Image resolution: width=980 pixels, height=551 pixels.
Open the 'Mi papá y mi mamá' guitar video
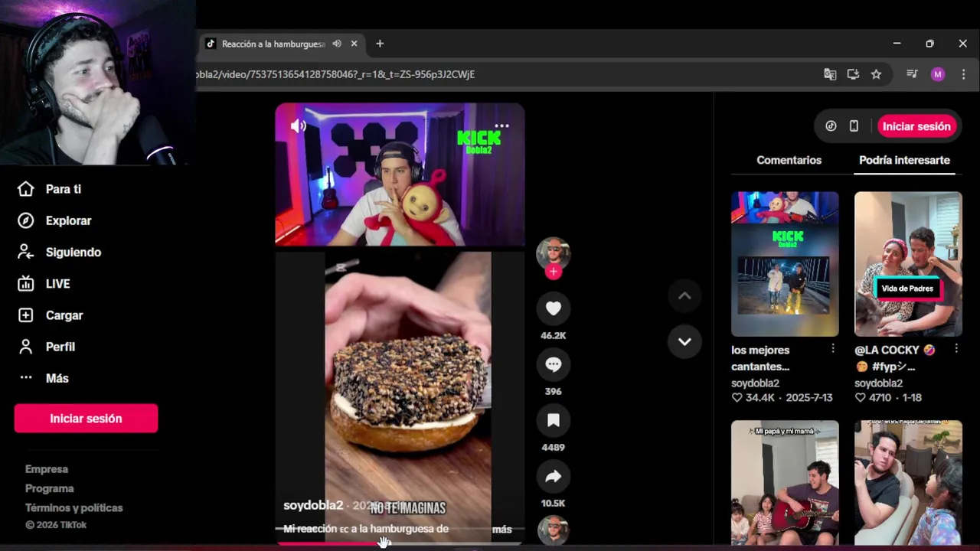click(x=785, y=482)
